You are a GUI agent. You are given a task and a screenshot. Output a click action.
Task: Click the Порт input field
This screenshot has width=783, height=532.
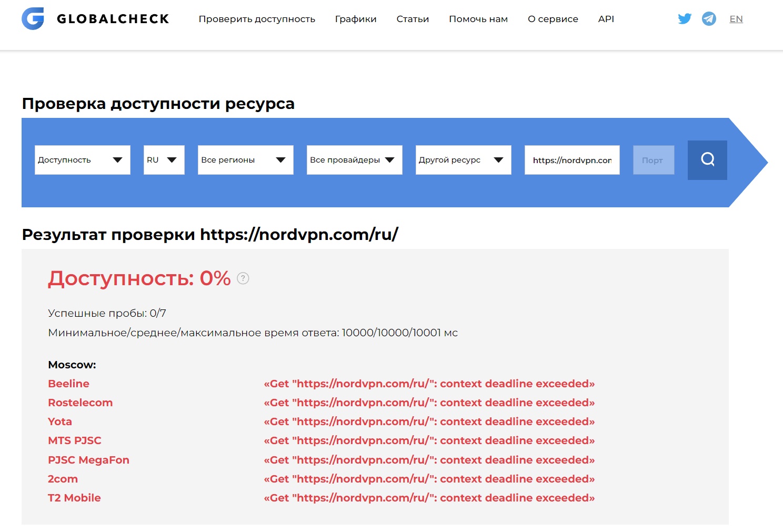654,160
